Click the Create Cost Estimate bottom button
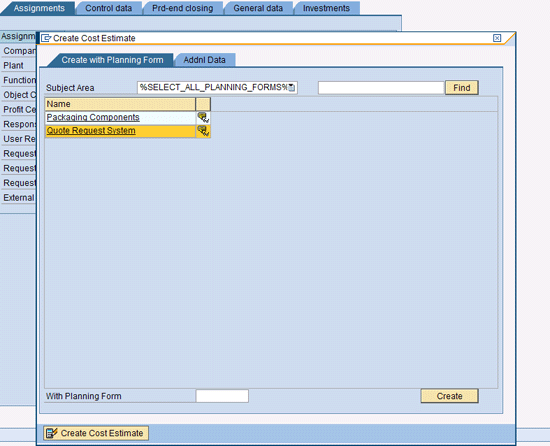Image resolution: width=550 pixels, height=446 pixels. pyautogui.click(x=96, y=433)
